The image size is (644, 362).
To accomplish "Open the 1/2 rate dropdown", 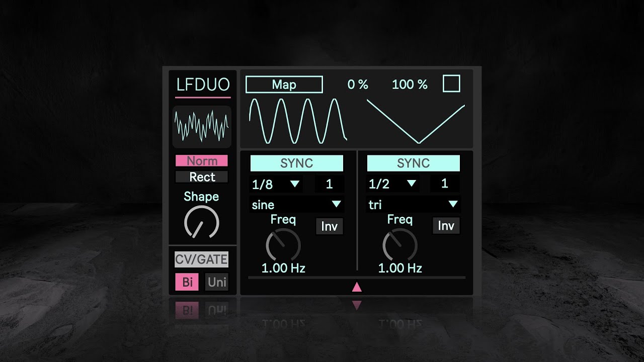I will point(393,184).
